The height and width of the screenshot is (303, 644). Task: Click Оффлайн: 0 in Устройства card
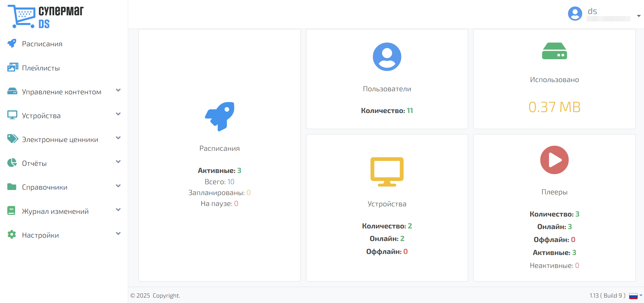(387, 252)
